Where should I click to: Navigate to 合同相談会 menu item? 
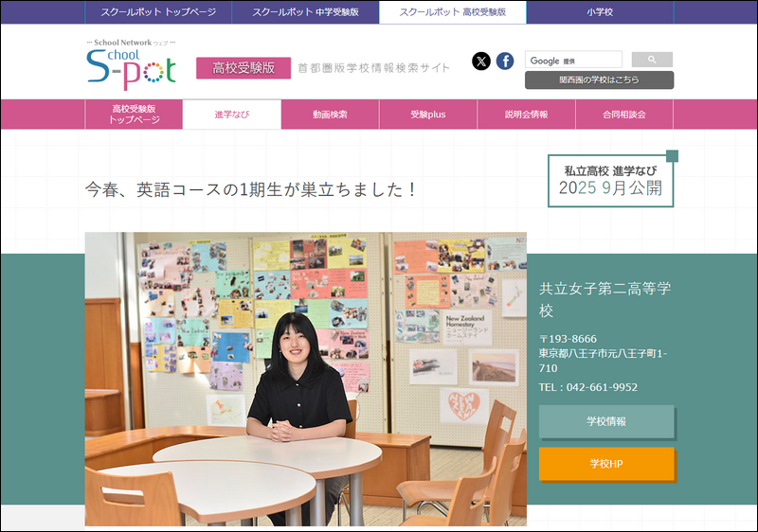click(623, 115)
